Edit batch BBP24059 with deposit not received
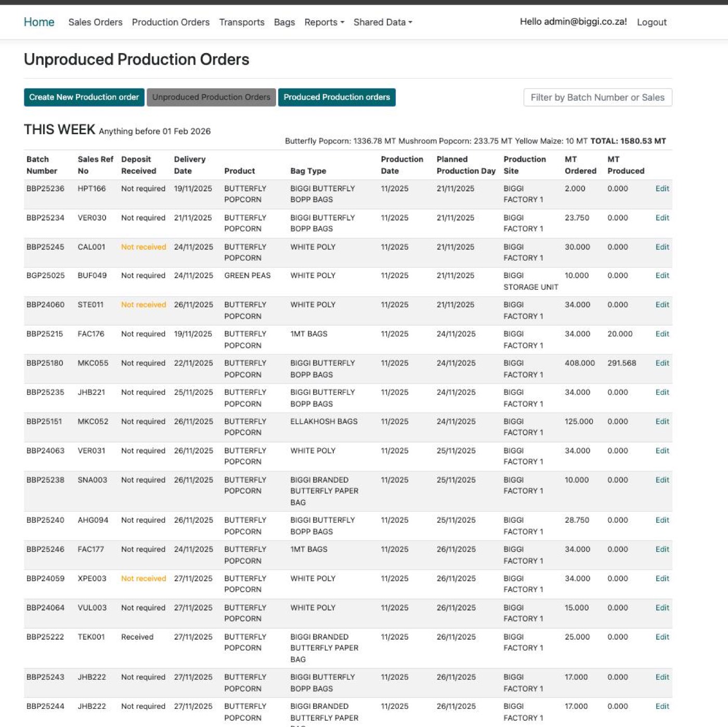728x727 pixels. (662, 578)
